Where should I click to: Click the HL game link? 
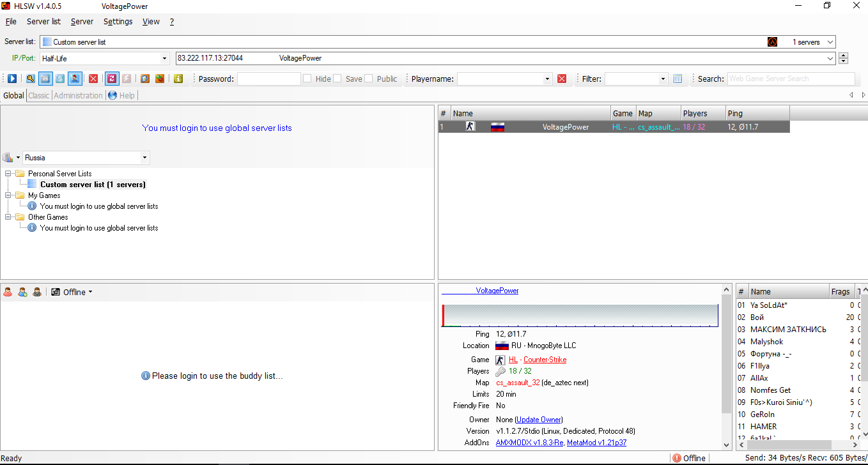point(513,360)
